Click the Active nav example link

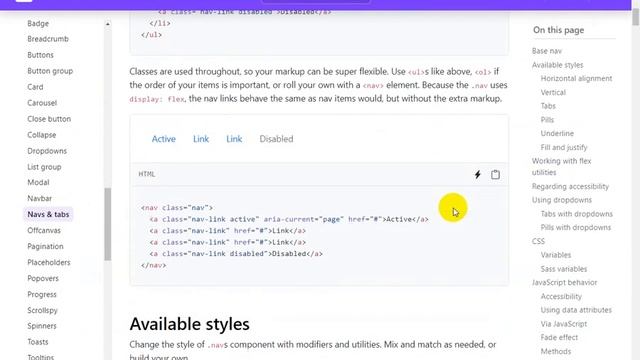(164, 139)
